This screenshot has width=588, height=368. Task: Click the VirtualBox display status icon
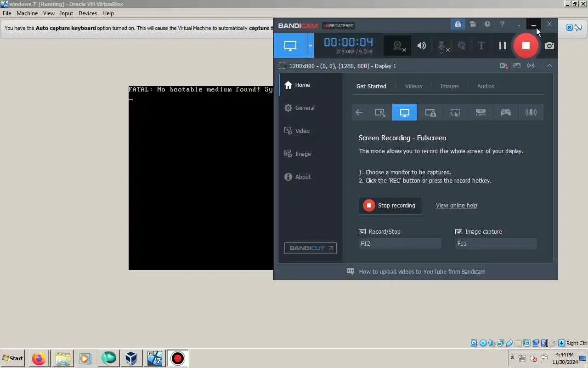(x=526, y=343)
